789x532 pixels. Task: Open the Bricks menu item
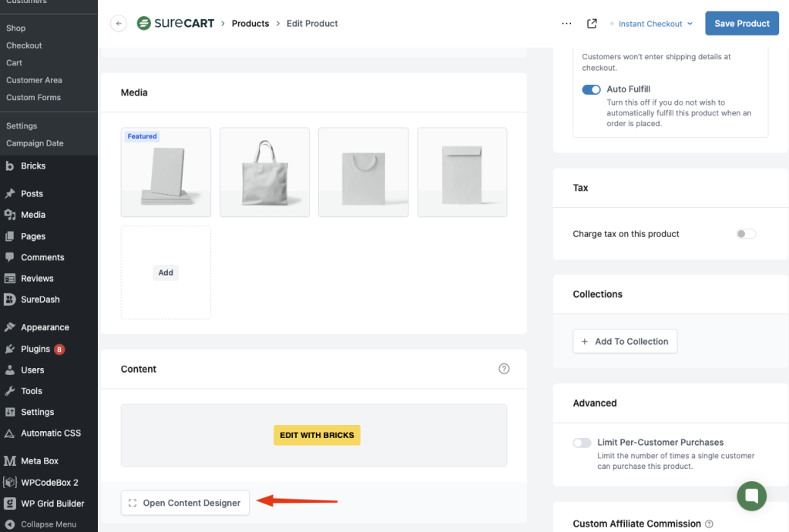point(33,166)
